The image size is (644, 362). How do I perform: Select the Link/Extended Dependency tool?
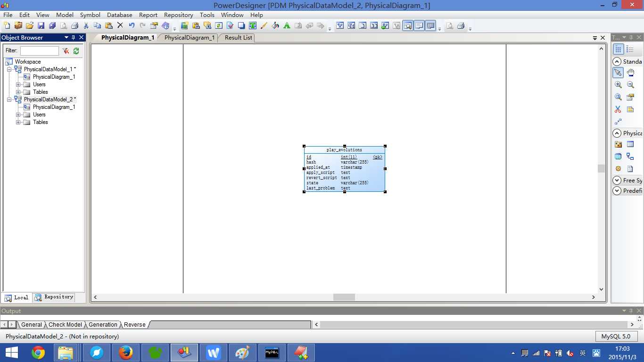coord(618,122)
